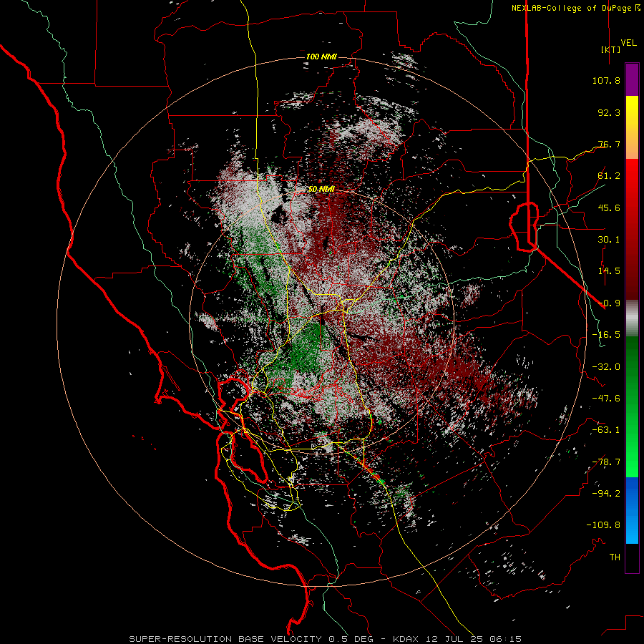Select the 14.5 scale value

coord(609,271)
